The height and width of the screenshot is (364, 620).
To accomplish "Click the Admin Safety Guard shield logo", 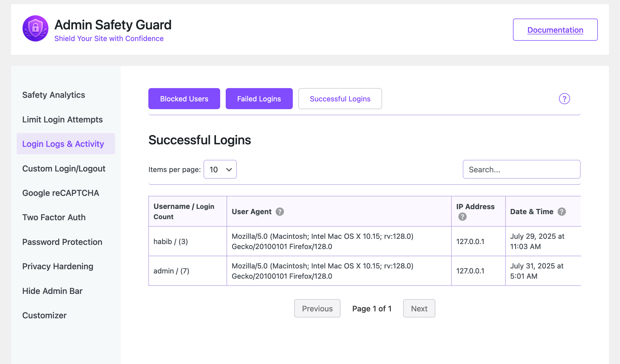I will 35,28.
